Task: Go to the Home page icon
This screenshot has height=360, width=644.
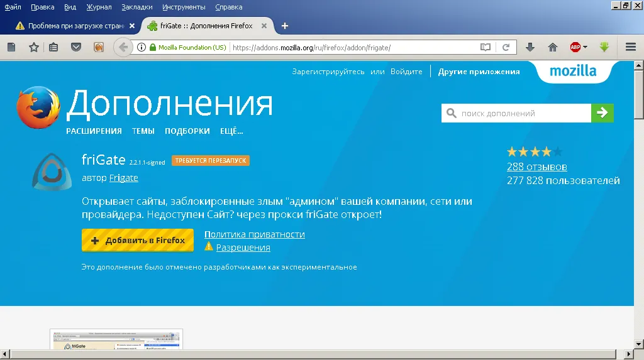Action: point(553,47)
